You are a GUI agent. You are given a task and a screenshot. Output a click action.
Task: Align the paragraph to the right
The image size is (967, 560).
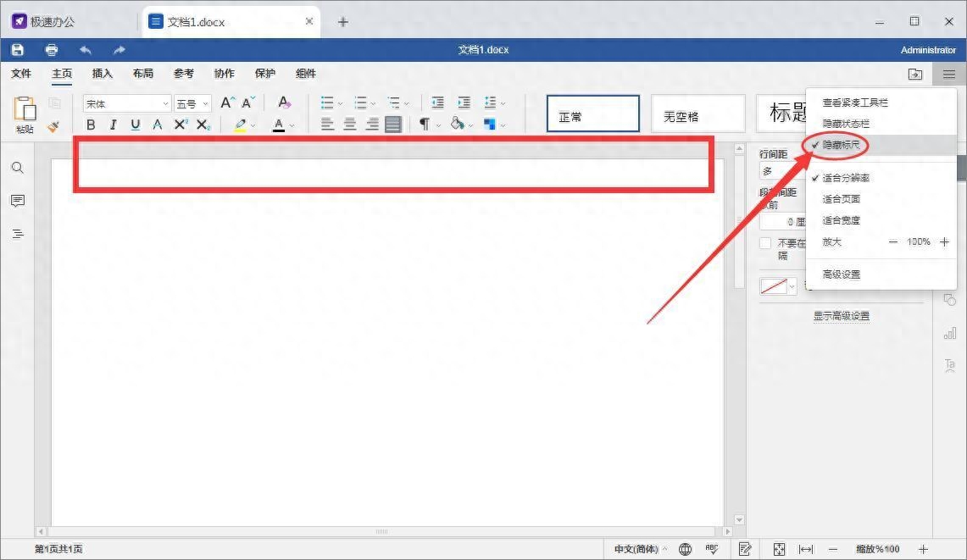tap(372, 125)
